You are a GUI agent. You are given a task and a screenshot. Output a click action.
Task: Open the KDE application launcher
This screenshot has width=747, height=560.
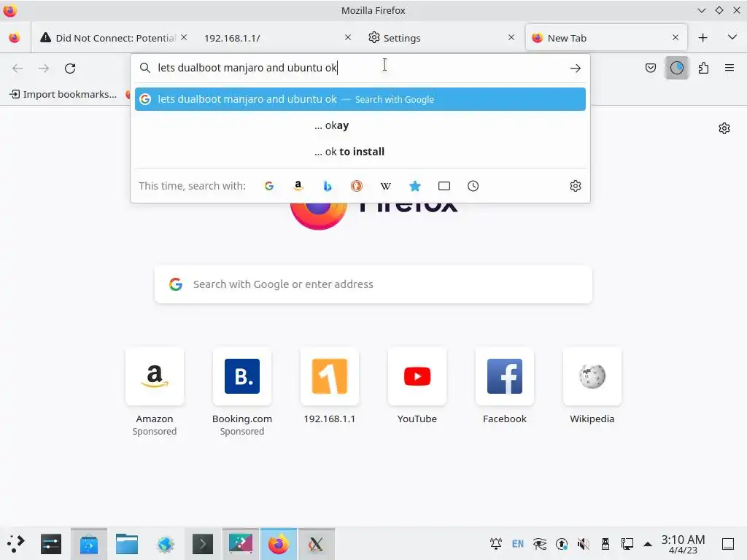(x=16, y=544)
